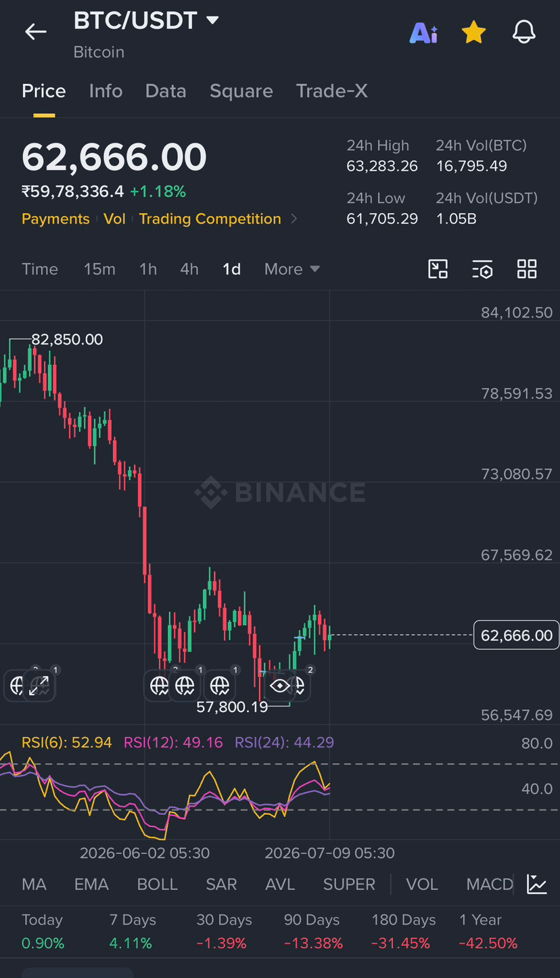
Task: Tap the 2026-07-09 05:30 date label
Action: click(329, 853)
